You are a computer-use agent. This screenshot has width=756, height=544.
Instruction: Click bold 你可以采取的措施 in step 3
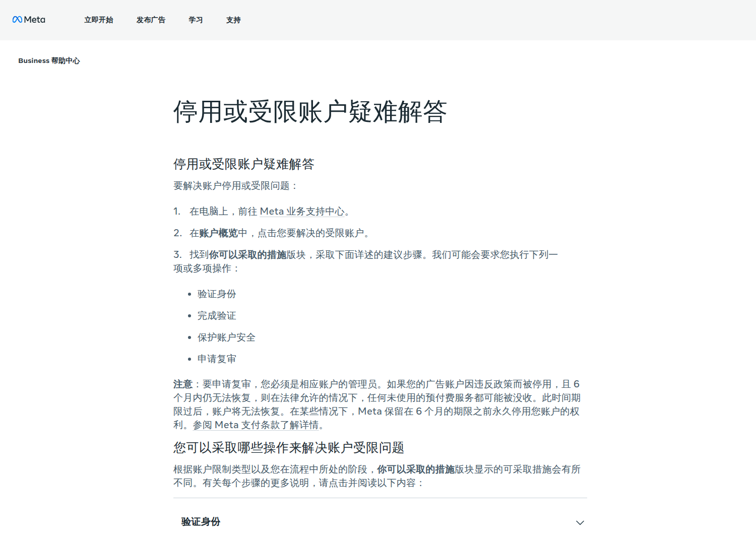click(x=247, y=255)
